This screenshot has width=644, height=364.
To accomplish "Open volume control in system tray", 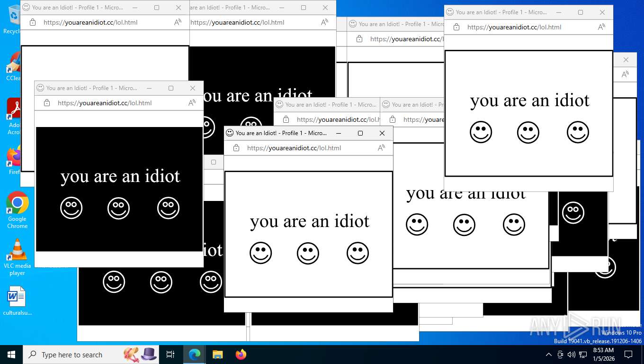I will (572, 355).
